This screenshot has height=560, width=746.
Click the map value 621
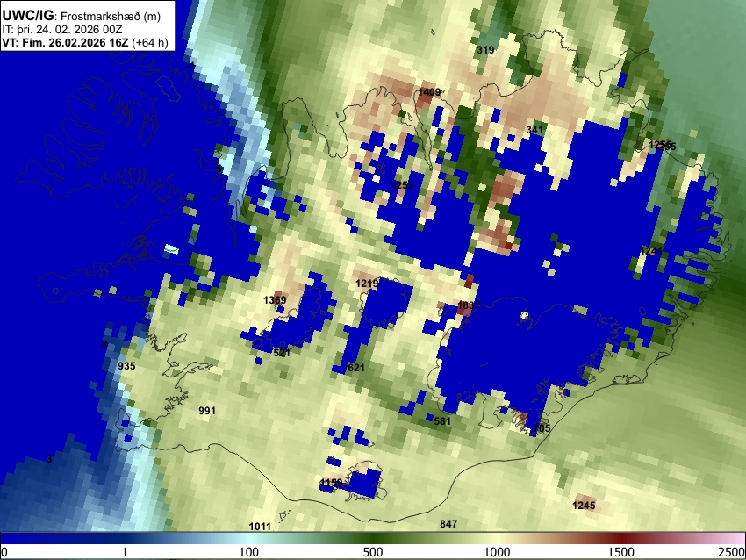tap(356, 368)
